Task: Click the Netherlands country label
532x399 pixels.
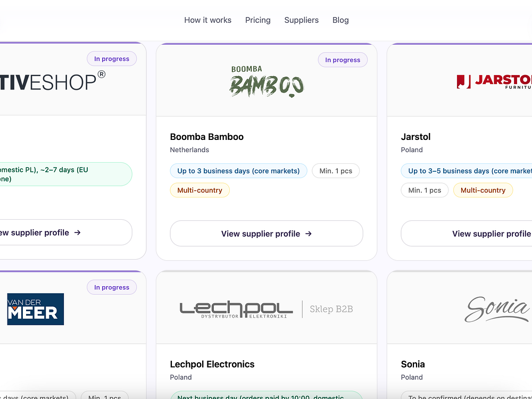Action: 189,149
